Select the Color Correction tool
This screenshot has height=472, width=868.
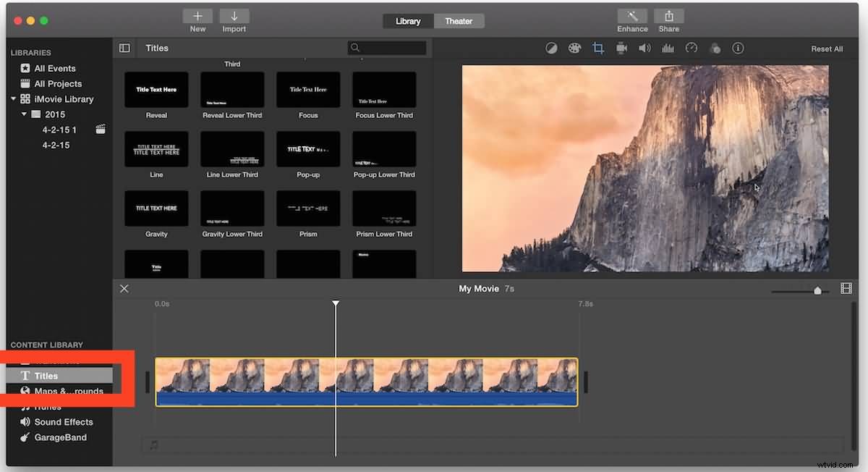click(x=574, y=48)
